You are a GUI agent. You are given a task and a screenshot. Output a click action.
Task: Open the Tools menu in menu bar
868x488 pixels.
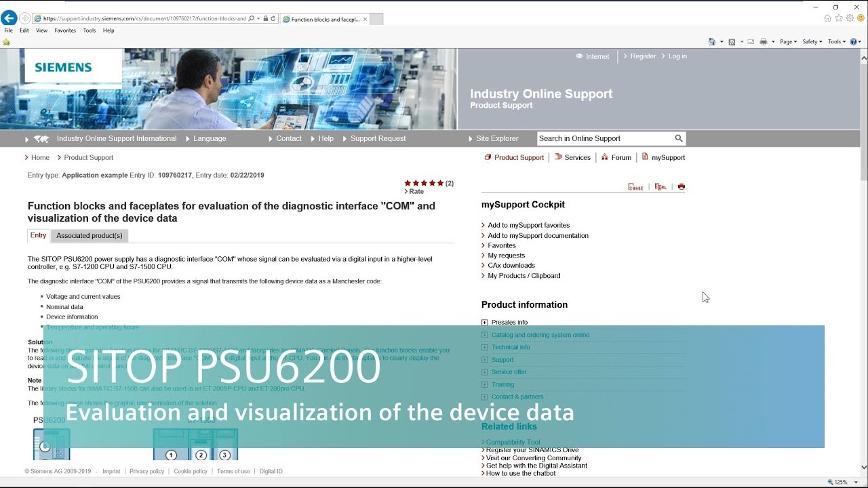[90, 30]
